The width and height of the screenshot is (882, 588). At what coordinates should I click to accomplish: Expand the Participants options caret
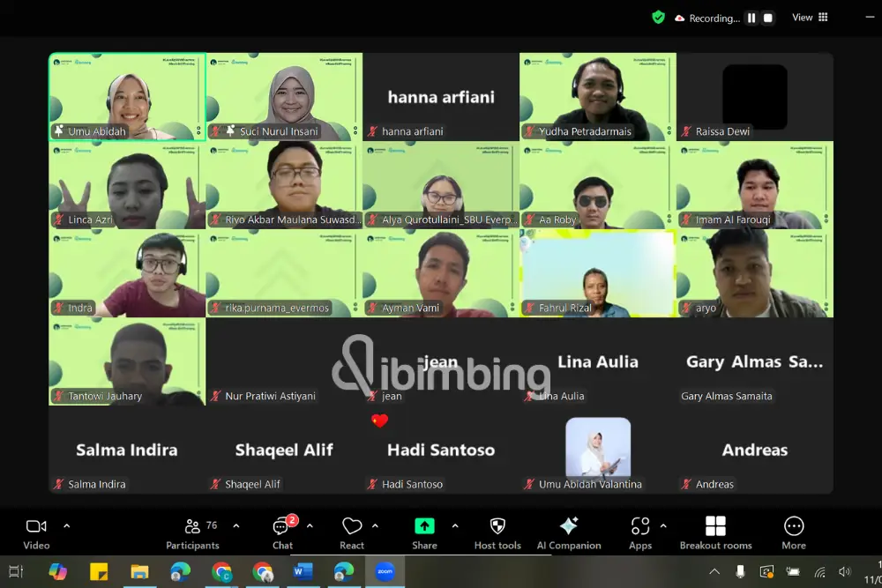click(235, 524)
